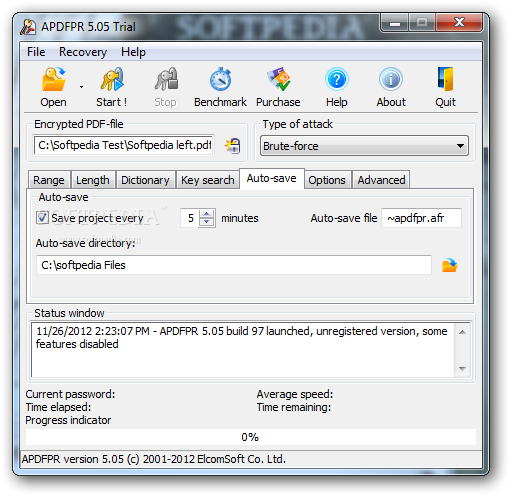
Task: Close the APDFPR window
Action: [459, 23]
